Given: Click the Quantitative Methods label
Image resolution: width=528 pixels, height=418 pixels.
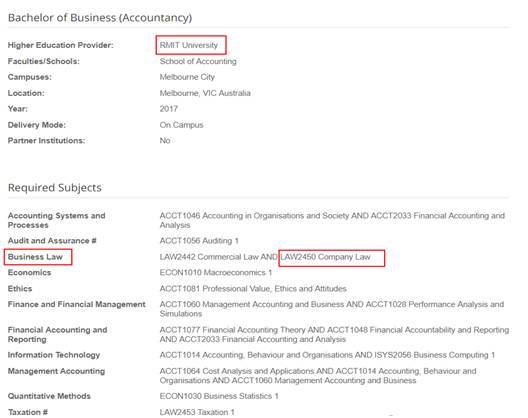Looking at the screenshot, I should (49, 396).
